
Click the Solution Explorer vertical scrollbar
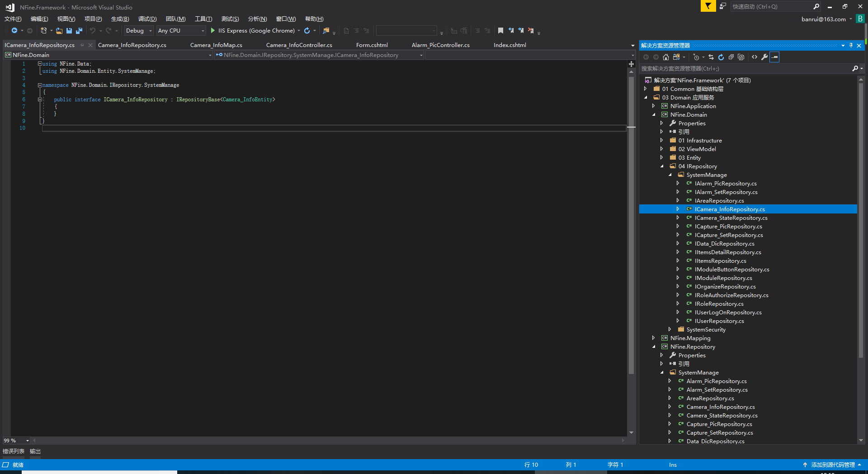tap(861, 219)
